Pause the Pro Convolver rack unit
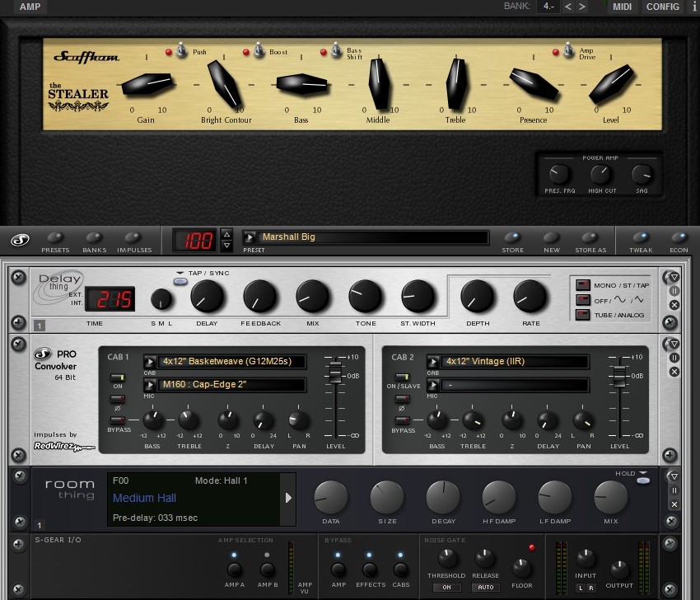Image resolution: width=700 pixels, height=600 pixels. pos(674,358)
